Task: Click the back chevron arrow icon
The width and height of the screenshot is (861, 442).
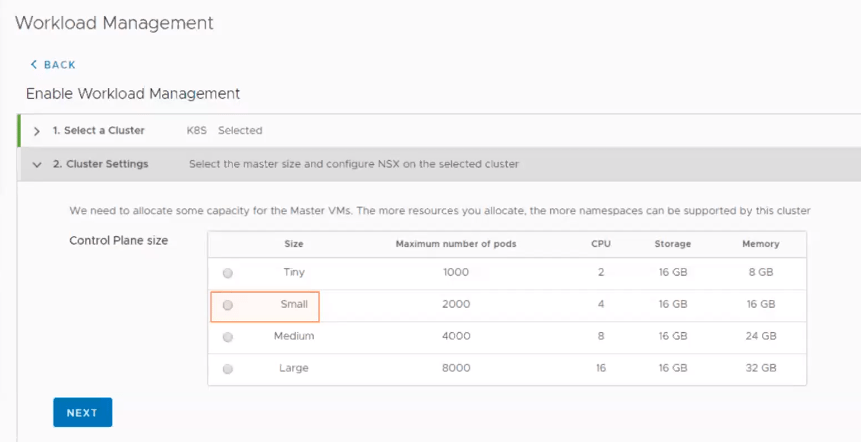Action: pos(33,65)
